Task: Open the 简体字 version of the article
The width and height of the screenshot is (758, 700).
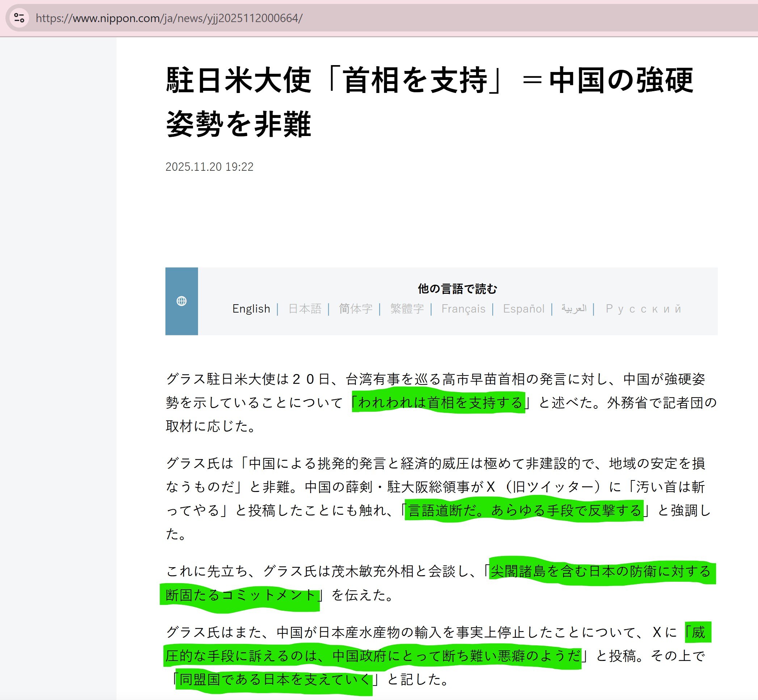Action: click(355, 308)
